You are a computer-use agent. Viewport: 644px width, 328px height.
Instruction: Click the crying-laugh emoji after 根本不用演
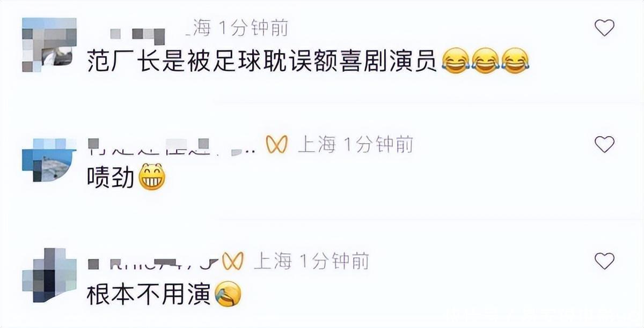click(228, 295)
